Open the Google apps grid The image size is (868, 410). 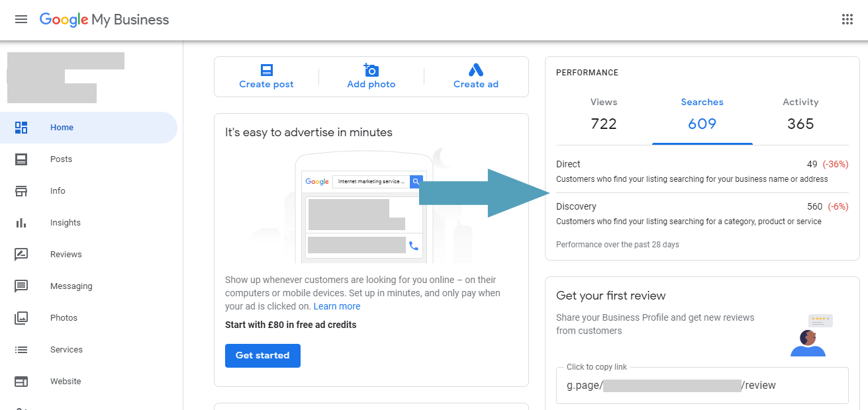847,19
